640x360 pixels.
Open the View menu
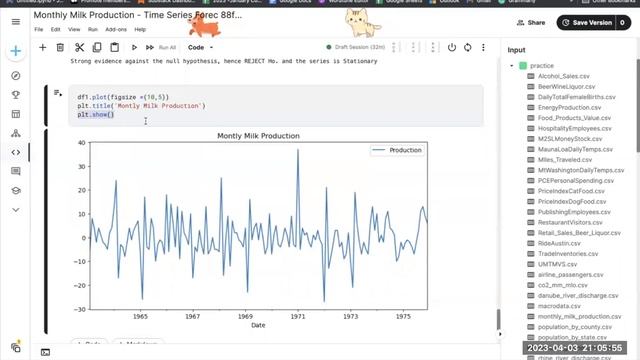coord(74,29)
